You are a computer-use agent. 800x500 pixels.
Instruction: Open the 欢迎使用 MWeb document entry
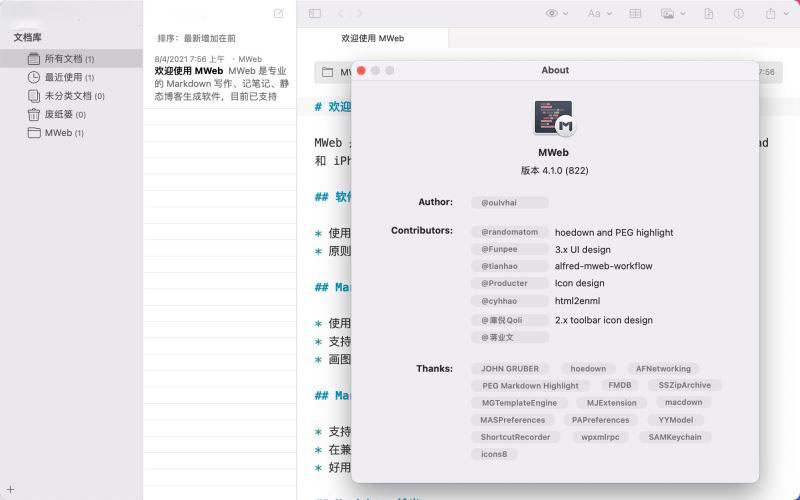[x=220, y=78]
